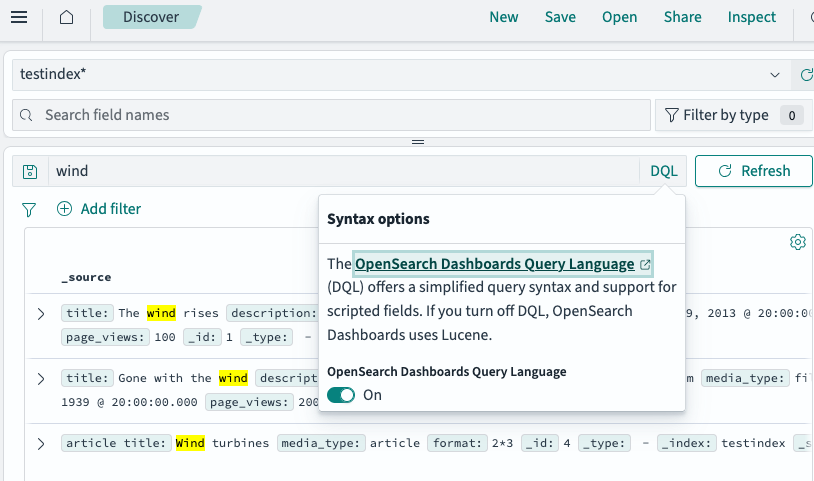Open the testindex* index pattern dropdown
This screenshot has height=481, width=814.
click(401, 75)
